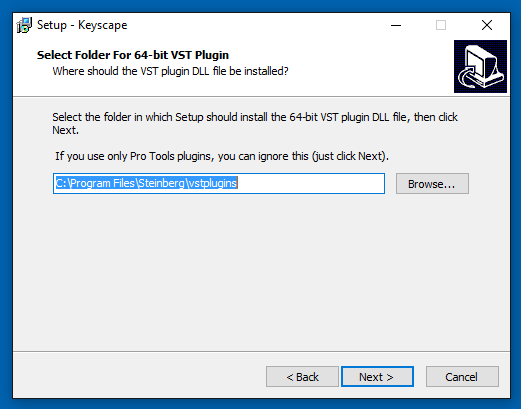Proceed by clicking Next >

pyautogui.click(x=377, y=377)
